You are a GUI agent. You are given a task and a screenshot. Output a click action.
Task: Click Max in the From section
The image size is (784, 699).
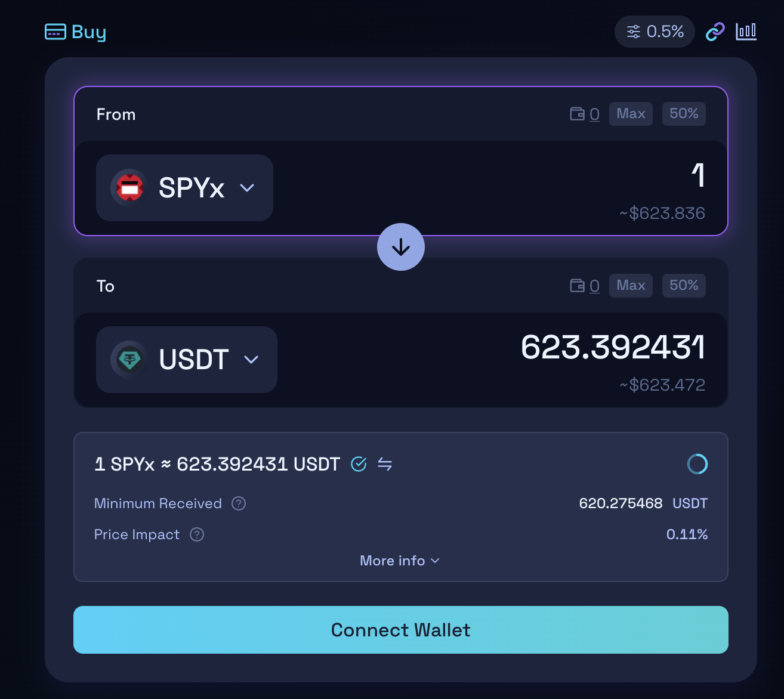coord(631,114)
